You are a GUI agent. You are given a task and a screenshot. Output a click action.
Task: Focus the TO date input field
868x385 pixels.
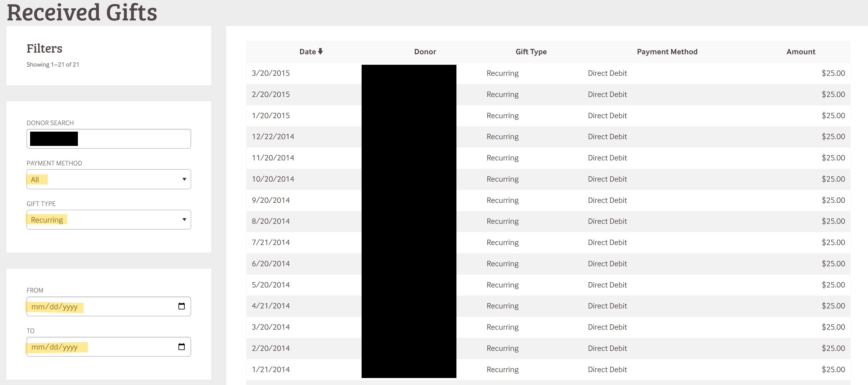[x=101, y=347]
